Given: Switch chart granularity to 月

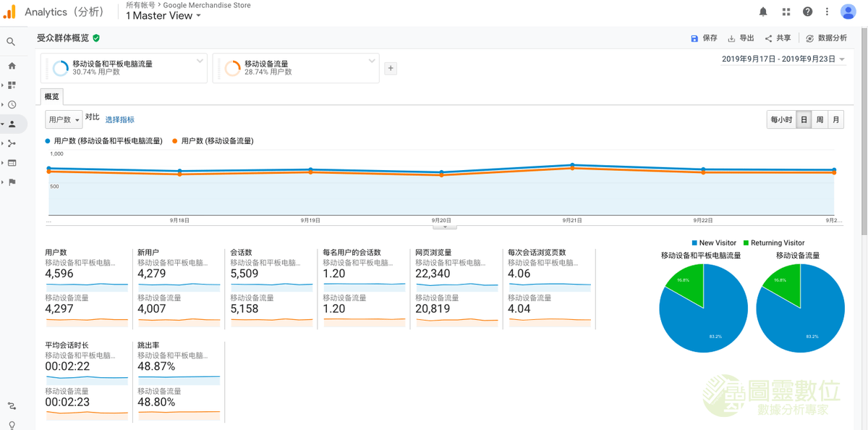Looking at the screenshot, I should tap(835, 120).
